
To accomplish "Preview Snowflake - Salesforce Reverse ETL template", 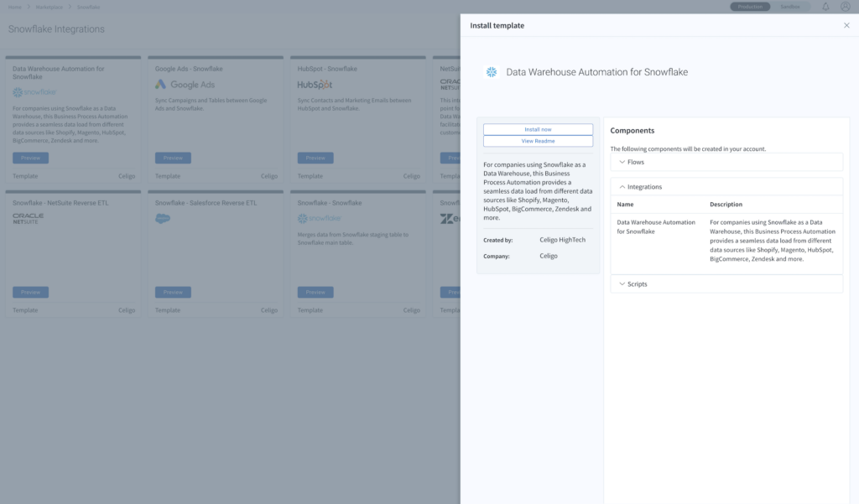I will [173, 292].
